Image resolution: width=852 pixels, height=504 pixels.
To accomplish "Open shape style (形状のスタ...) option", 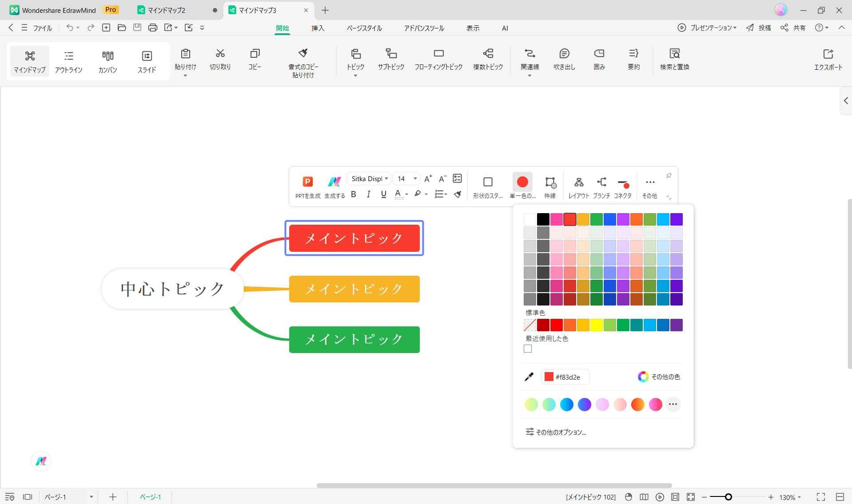I will [488, 187].
